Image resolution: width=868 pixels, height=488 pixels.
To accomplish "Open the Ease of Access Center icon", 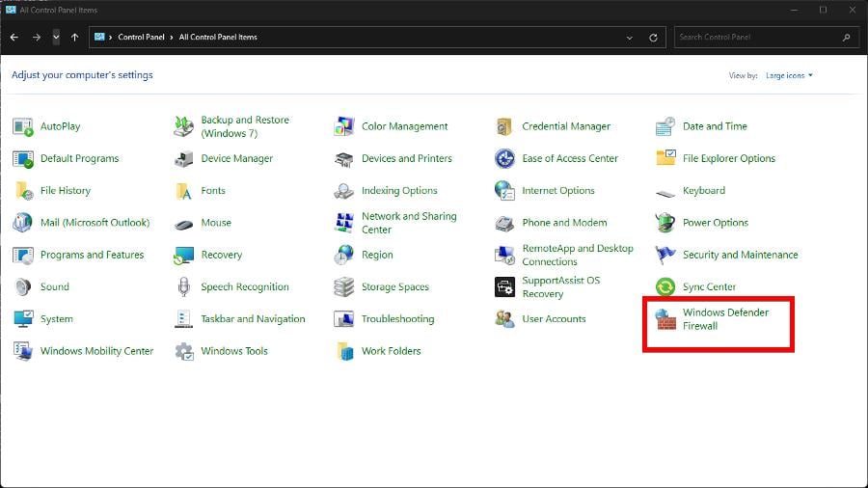I will [504, 159].
